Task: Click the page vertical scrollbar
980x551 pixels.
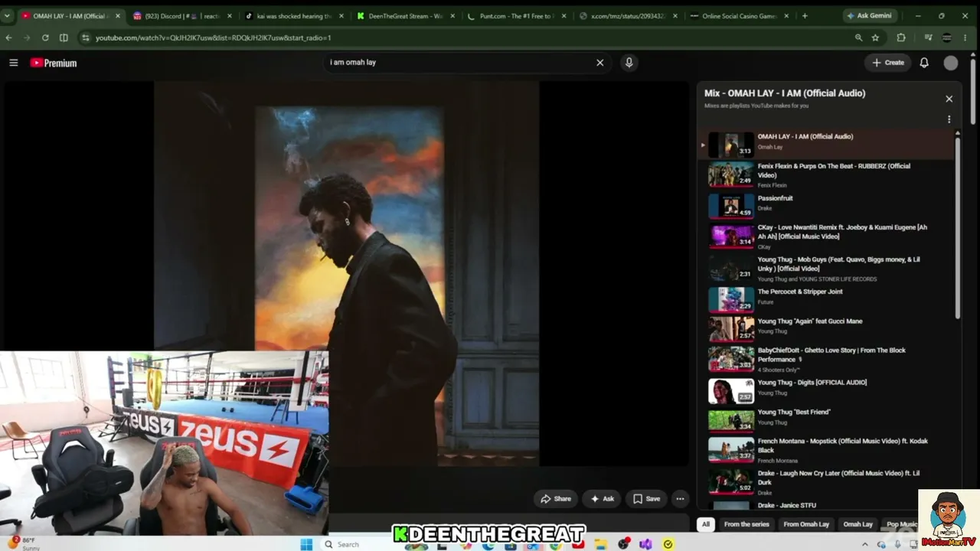Action: (974, 92)
